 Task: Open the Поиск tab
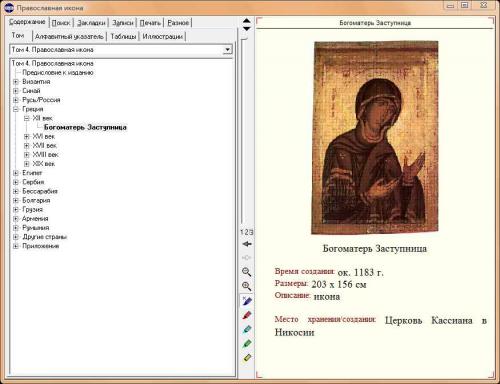pyautogui.click(x=61, y=23)
